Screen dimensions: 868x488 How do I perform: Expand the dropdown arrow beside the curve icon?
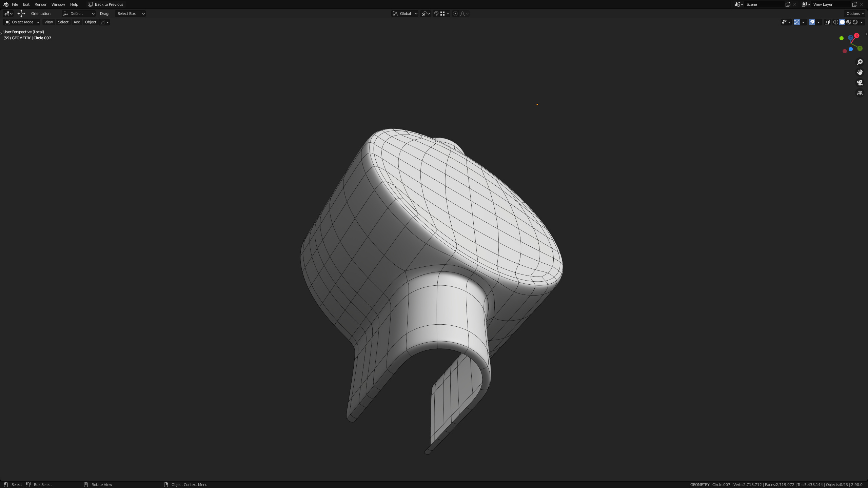pyautogui.click(x=107, y=22)
